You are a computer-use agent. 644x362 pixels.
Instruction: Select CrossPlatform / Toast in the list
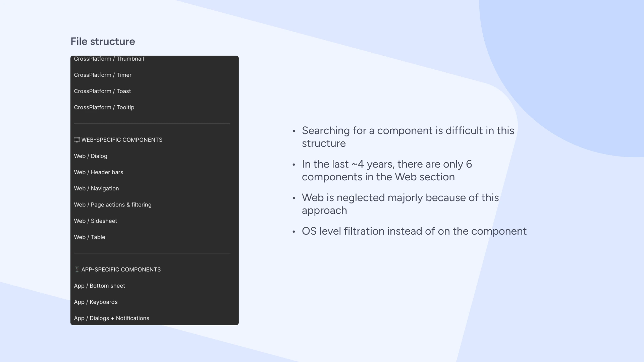(102, 91)
